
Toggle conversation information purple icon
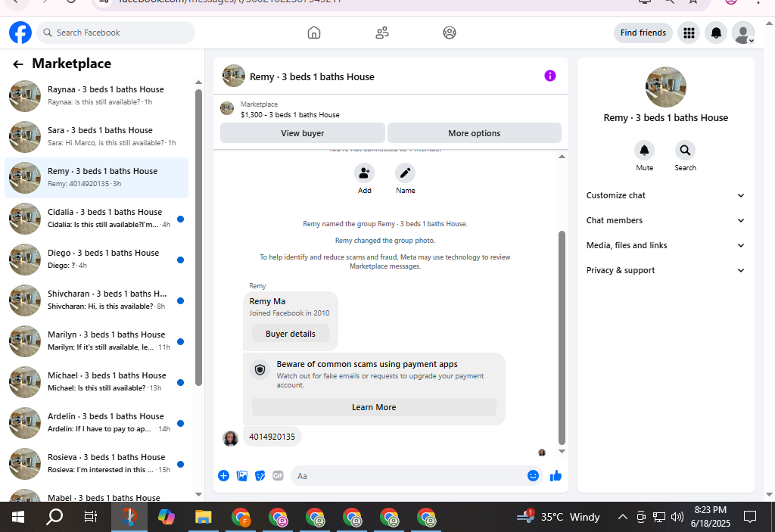pos(550,76)
